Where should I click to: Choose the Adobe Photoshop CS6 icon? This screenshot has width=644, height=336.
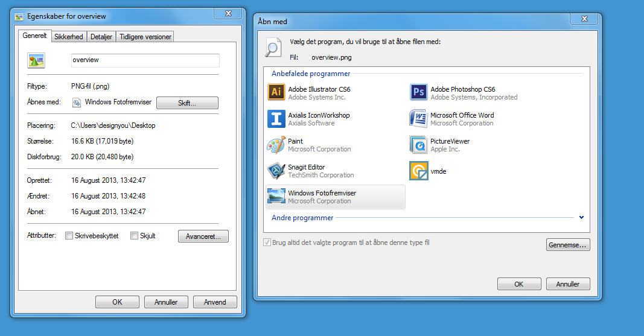click(418, 92)
